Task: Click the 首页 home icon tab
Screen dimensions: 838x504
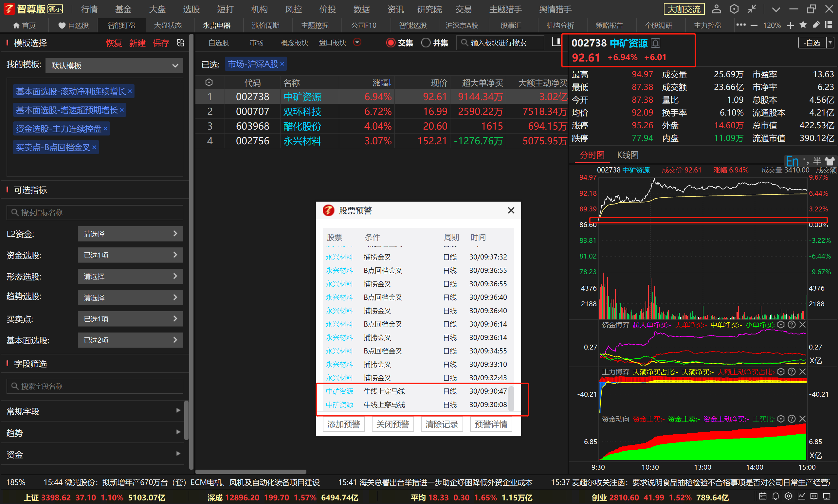Action: coord(24,26)
